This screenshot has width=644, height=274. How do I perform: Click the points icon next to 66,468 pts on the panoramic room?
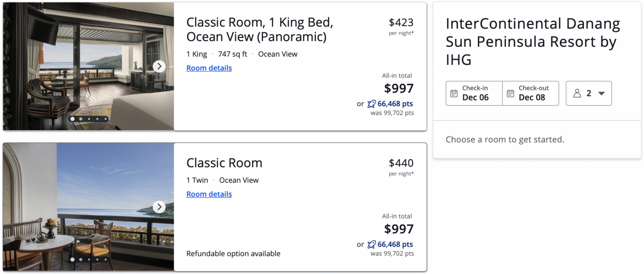371,103
